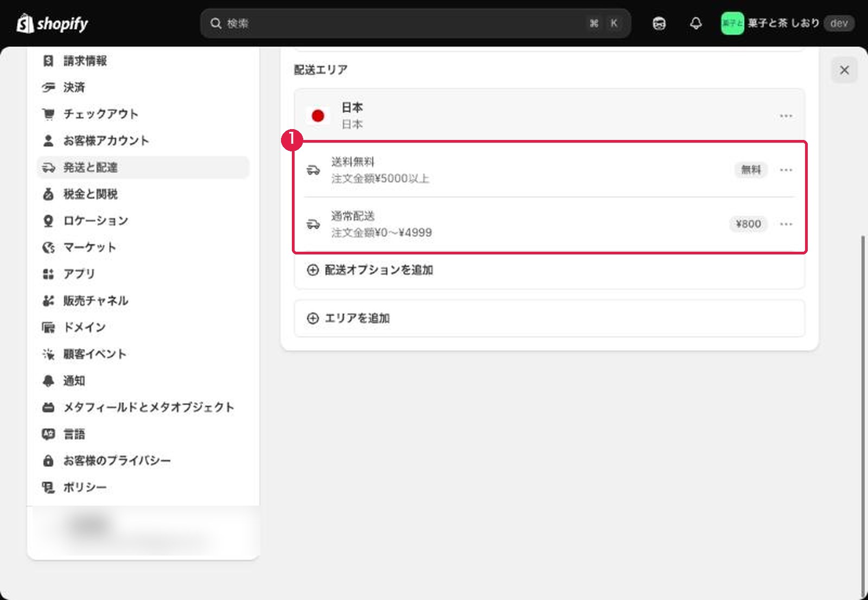This screenshot has width=868, height=600.
Task: Select the 送料無料 shipping rate row
Action: (x=549, y=170)
